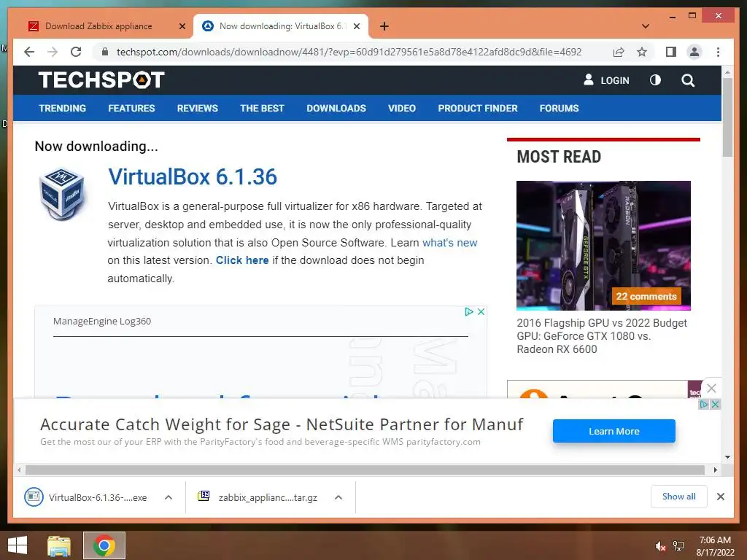Bookmark this page with the star icon

tap(642, 52)
